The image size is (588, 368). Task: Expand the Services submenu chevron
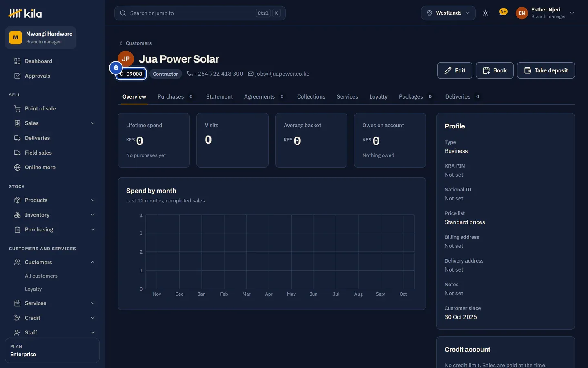pos(93,303)
